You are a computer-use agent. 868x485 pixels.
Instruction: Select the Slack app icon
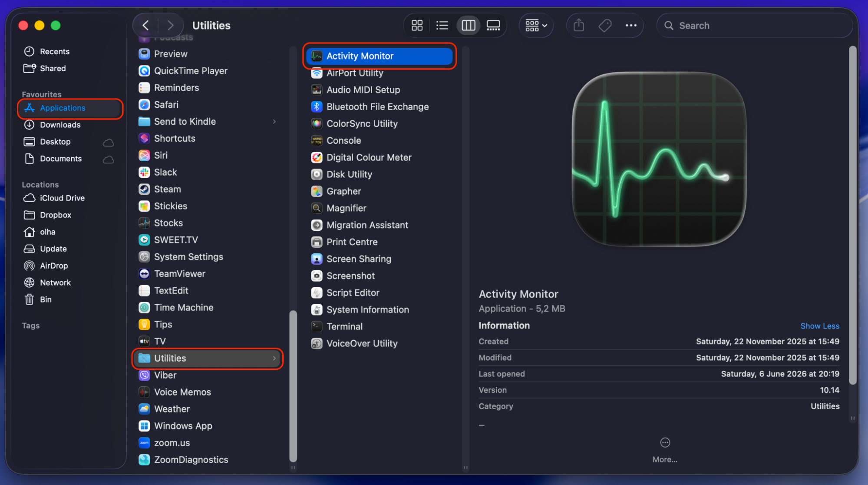(x=144, y=173)
